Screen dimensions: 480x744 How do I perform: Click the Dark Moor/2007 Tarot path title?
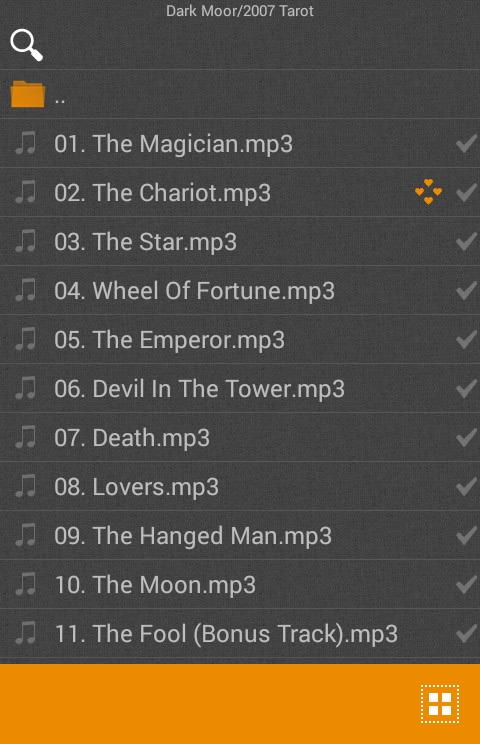[240, 11]
